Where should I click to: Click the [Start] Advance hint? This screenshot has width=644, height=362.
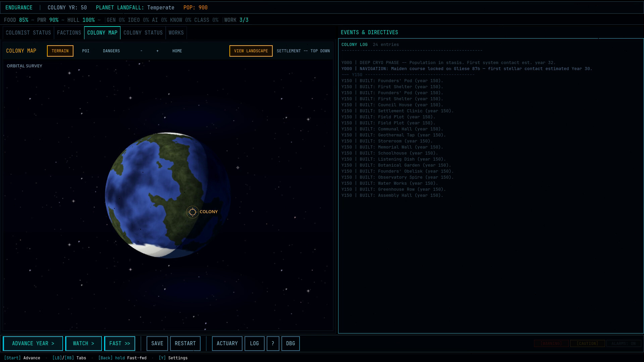click(x=22, y=358)
